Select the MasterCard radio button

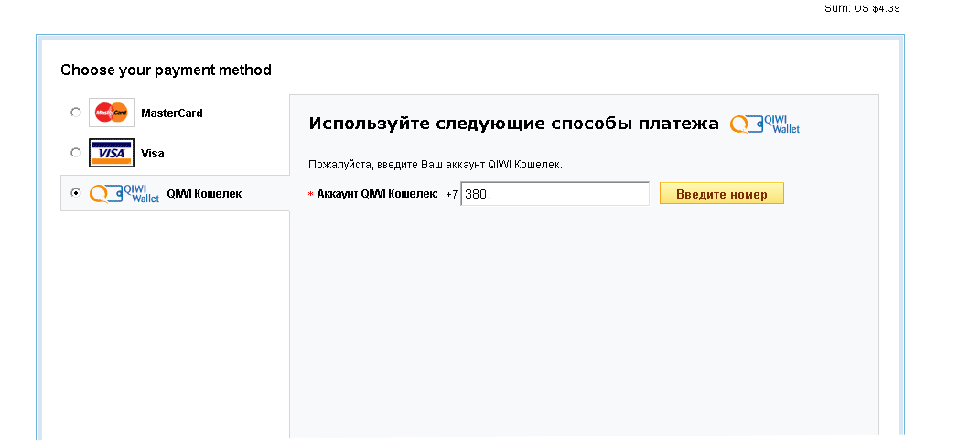click(76, 113)
